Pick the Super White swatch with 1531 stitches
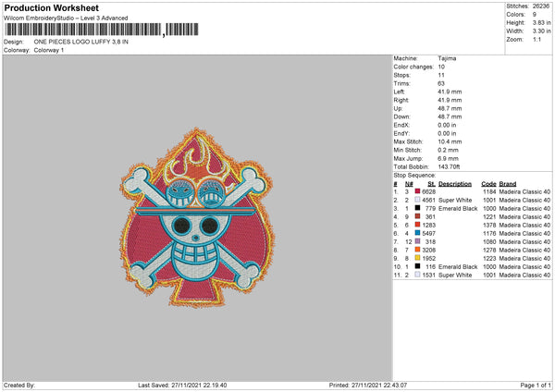The height and width of the screenshot is (392, 555). click(418, 275)
